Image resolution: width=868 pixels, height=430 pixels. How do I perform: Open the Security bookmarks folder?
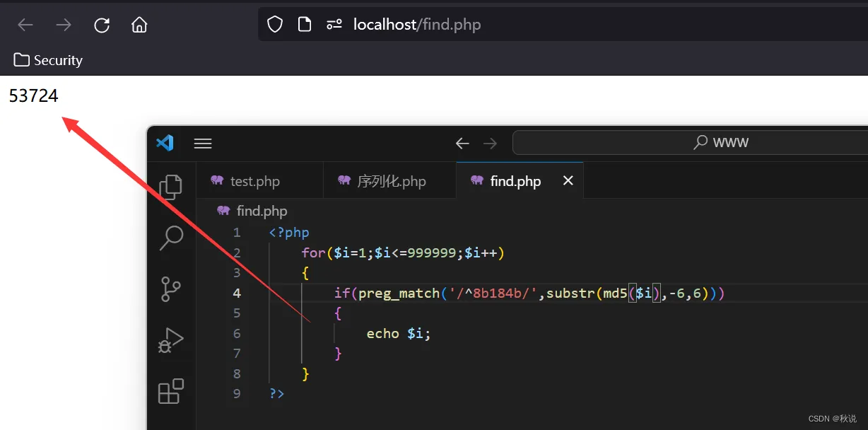48,60
